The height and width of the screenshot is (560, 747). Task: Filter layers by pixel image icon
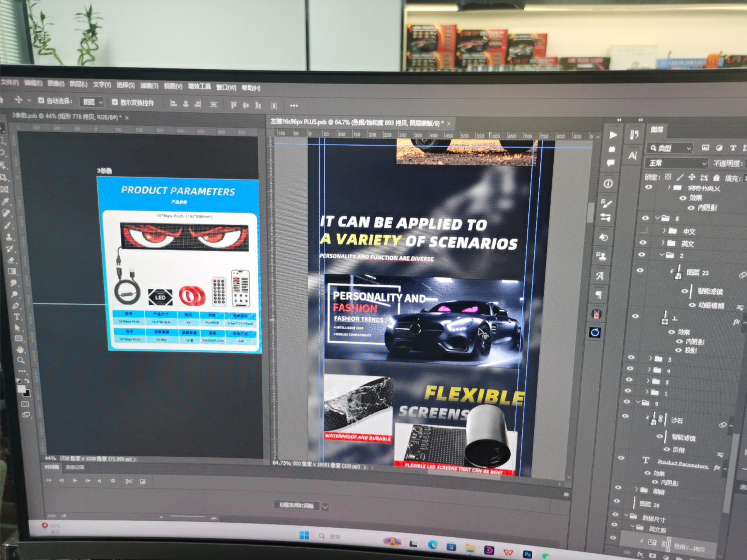705,148
